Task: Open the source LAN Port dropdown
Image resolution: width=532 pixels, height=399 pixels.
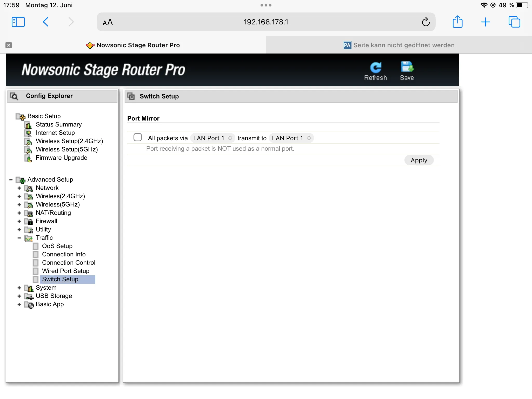Action: 212,138
